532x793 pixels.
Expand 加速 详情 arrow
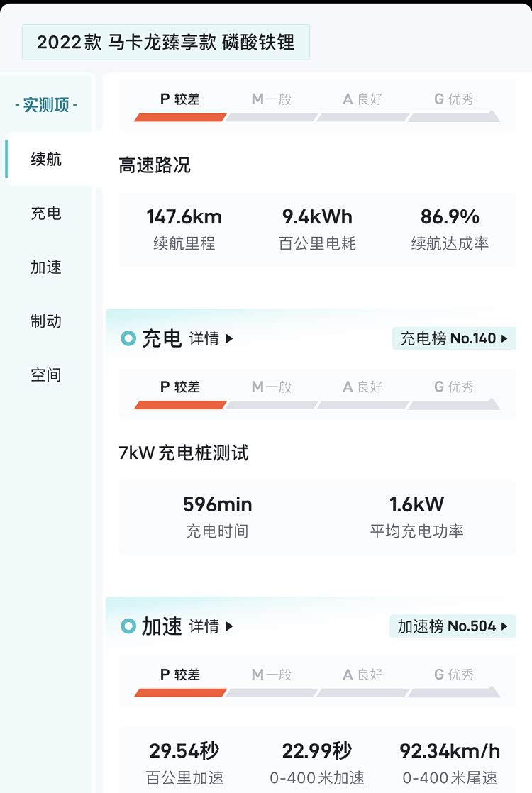click(x=229, y=626)
